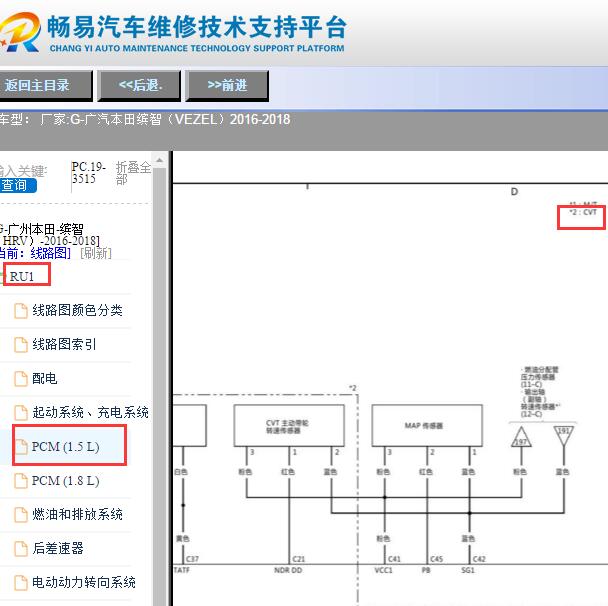Click the NDR DD terminal label
This screenshot has width=608, height=606.
[288, 570]
